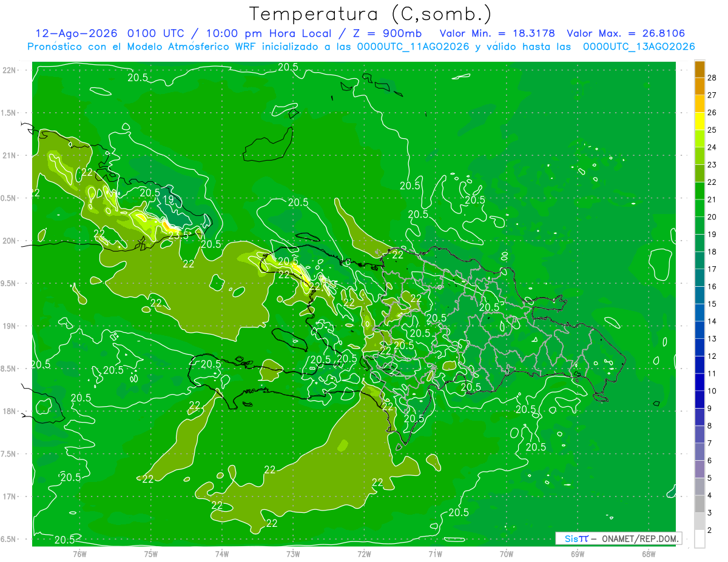
Task: Click the white legend swatch below 2
Action: click(x=699, y=539)
